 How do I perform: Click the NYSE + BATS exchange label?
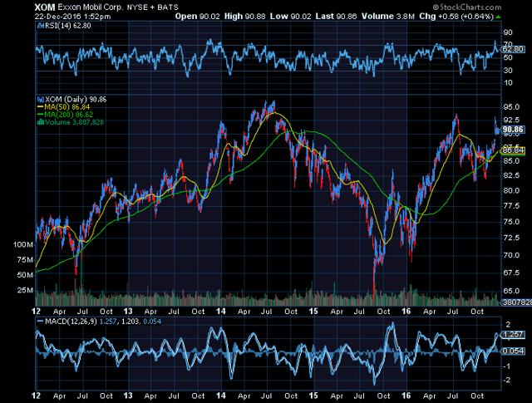coord(152,7)
